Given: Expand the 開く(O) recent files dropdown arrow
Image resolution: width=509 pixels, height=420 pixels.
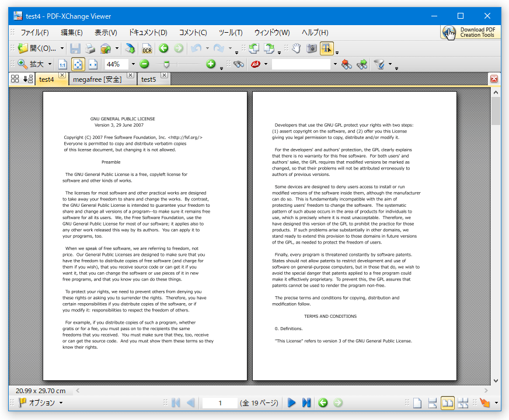Looking at the screenshot, I should [x=62, y=48].
